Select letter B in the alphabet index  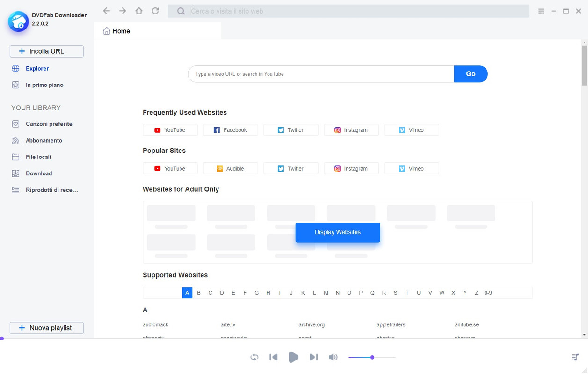point(199,293)
